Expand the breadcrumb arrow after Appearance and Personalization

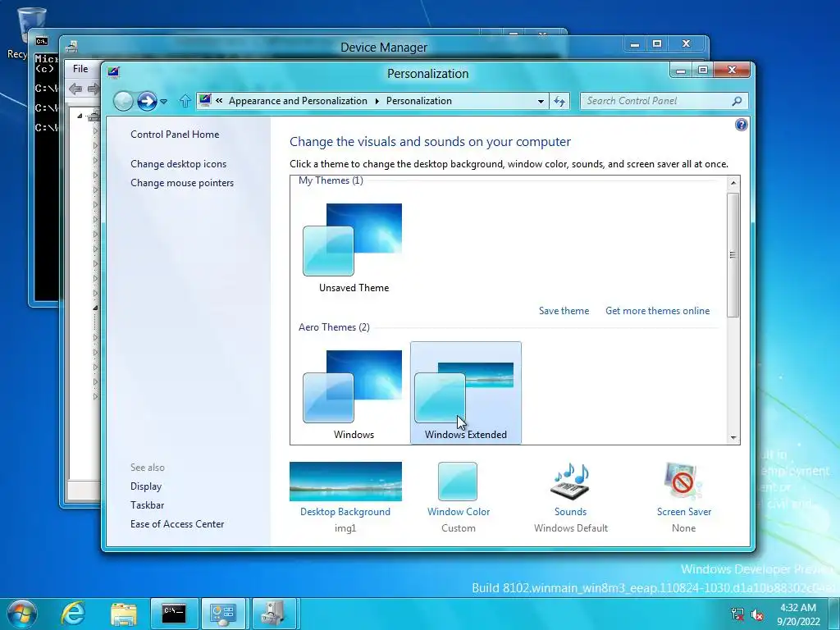tap(377, 101)
